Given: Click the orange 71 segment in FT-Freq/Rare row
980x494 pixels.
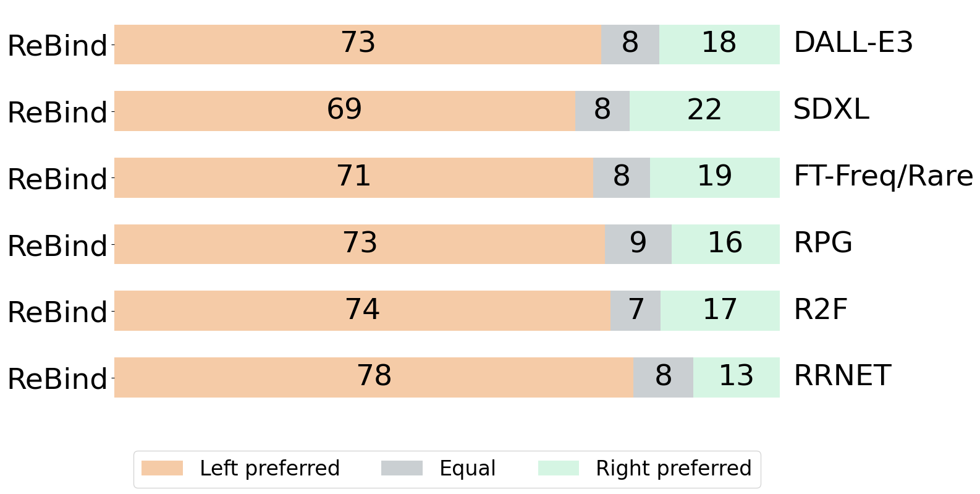Looking at the screenshot, I should pyautogui.click(x=353, y=177).
